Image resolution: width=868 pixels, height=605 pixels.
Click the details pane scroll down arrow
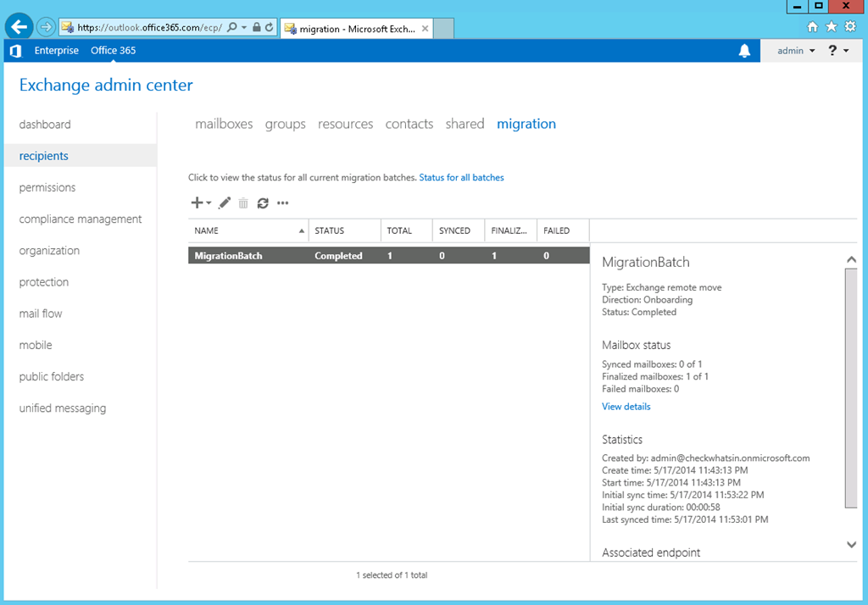pyautogui.click(x=851, y=545)
